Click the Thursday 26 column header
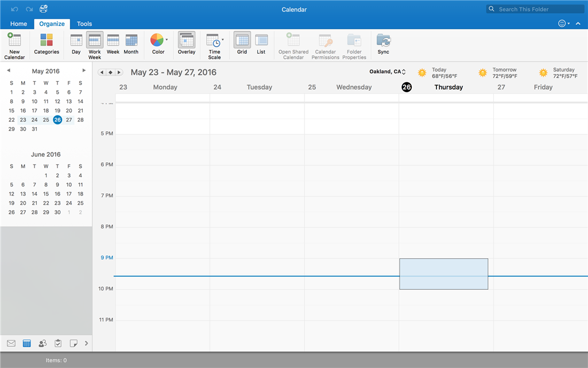Image resolution: width=588 pixels, height=368 pixels. click(x=446, y=87)
